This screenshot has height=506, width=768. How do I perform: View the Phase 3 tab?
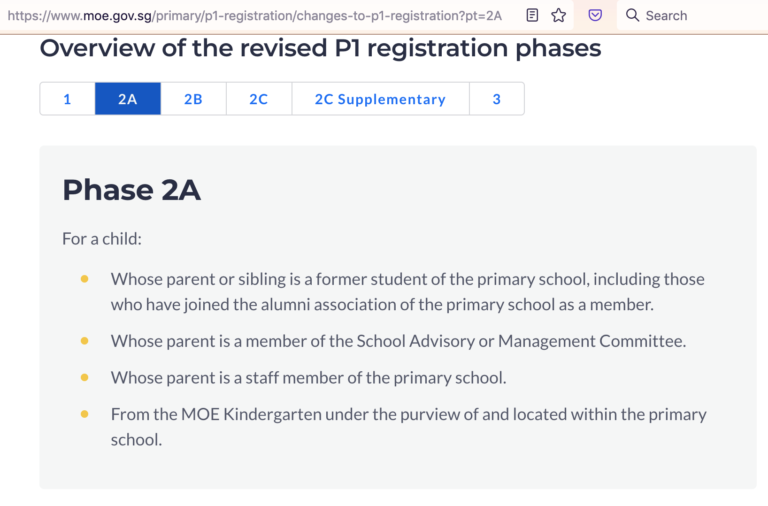tap(497, 99)
